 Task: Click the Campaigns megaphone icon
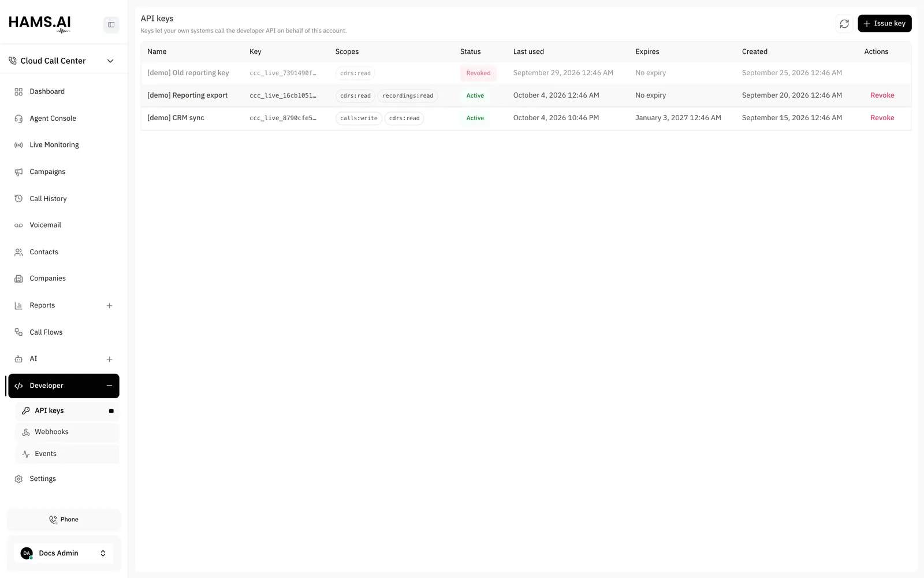pyautogui.click(x=18, y=172)
